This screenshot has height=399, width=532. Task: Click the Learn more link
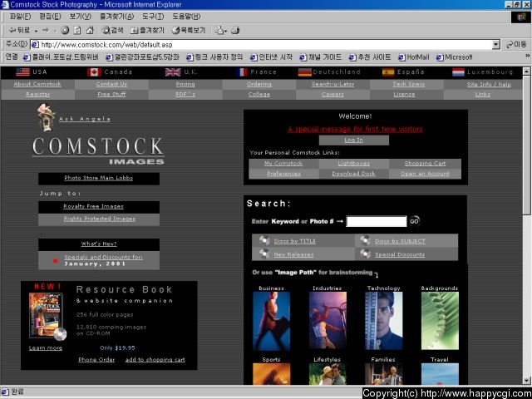46,347
